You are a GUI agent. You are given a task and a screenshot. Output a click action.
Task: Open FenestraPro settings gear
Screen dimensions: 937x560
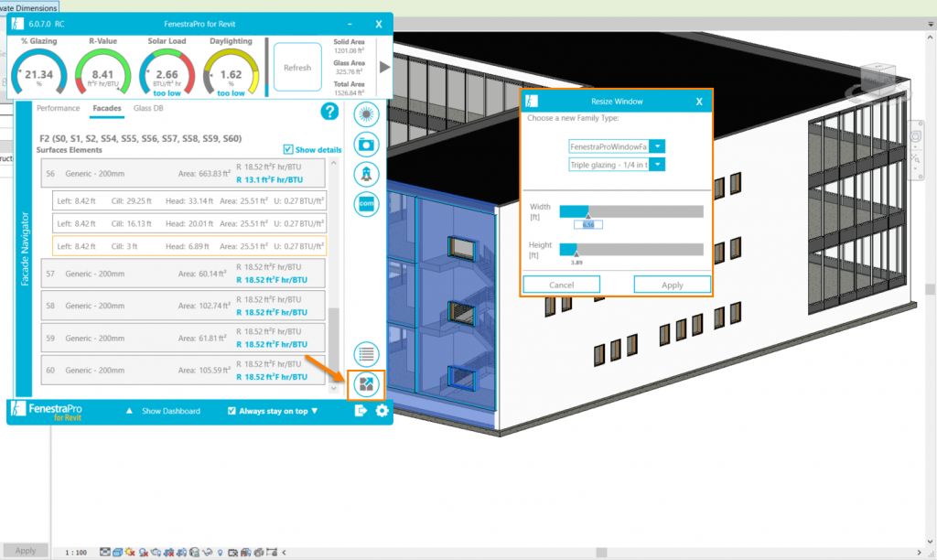coord(382,411)
